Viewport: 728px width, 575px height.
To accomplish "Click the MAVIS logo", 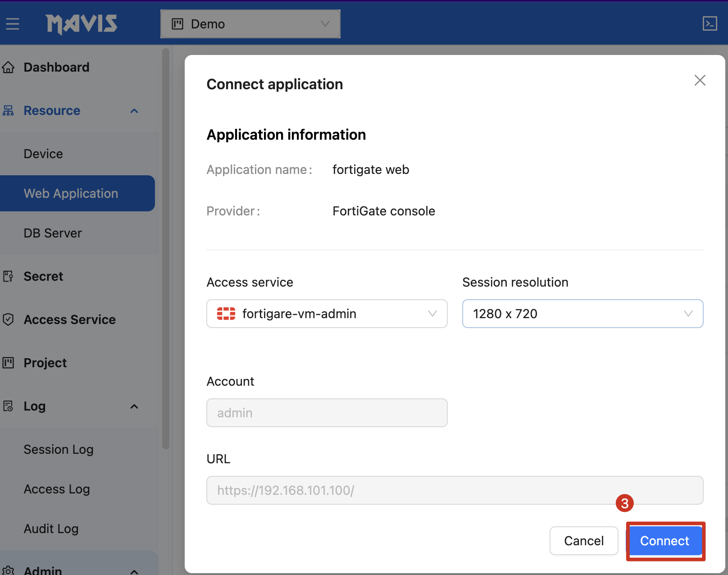I will coord(82,24).
